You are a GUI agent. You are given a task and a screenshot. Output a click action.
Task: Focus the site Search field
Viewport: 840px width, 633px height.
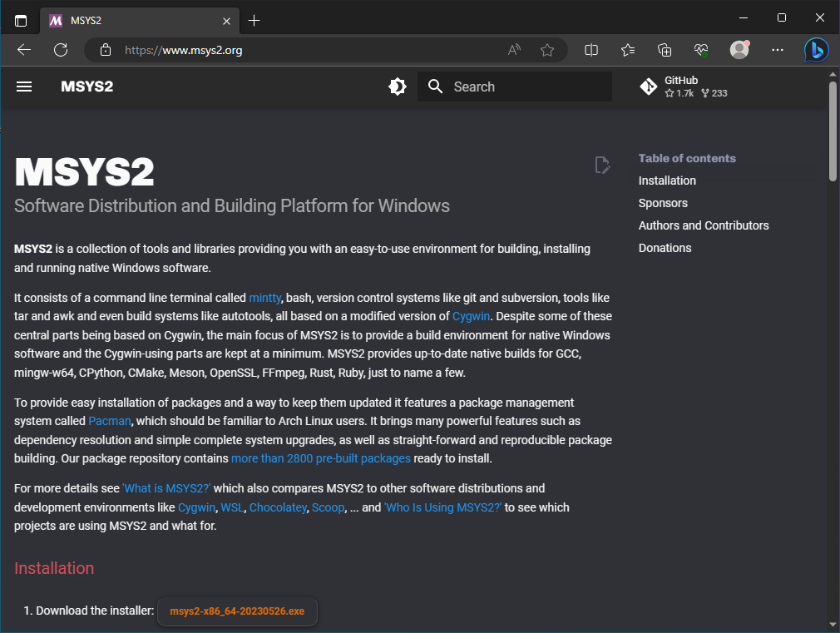click(x=514, y=87)
